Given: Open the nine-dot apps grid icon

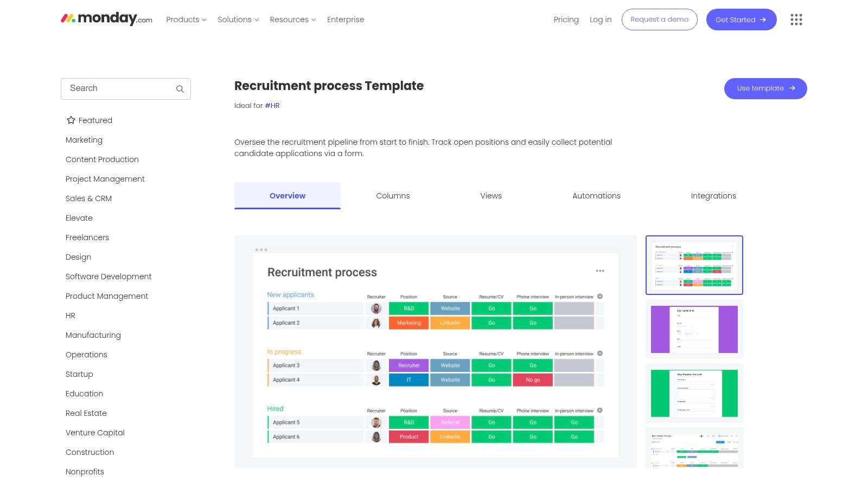Looking at the screenshot, I should pos(796,20).
